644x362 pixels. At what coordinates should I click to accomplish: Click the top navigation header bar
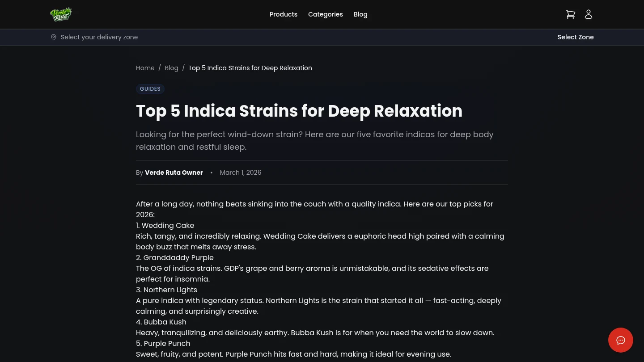pos(322,14)
